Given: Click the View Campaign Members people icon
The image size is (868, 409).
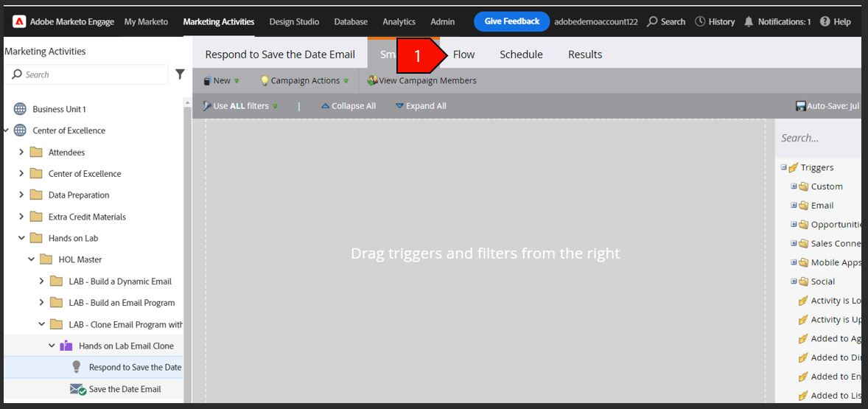Looking at the screenshot, I should pyautogui.click(x=373, y=80).
